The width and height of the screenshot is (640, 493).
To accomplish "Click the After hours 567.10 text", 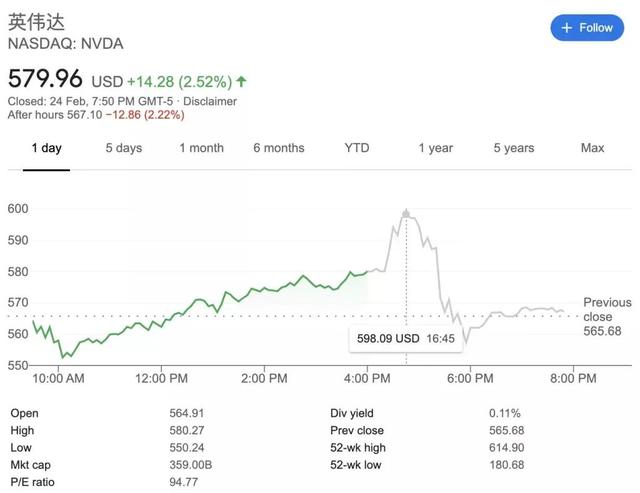I will click(55, 115).
